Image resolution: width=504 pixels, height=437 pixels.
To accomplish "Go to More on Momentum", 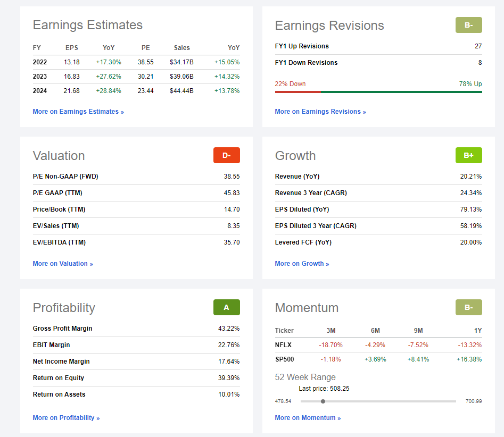I will [308, 418].
